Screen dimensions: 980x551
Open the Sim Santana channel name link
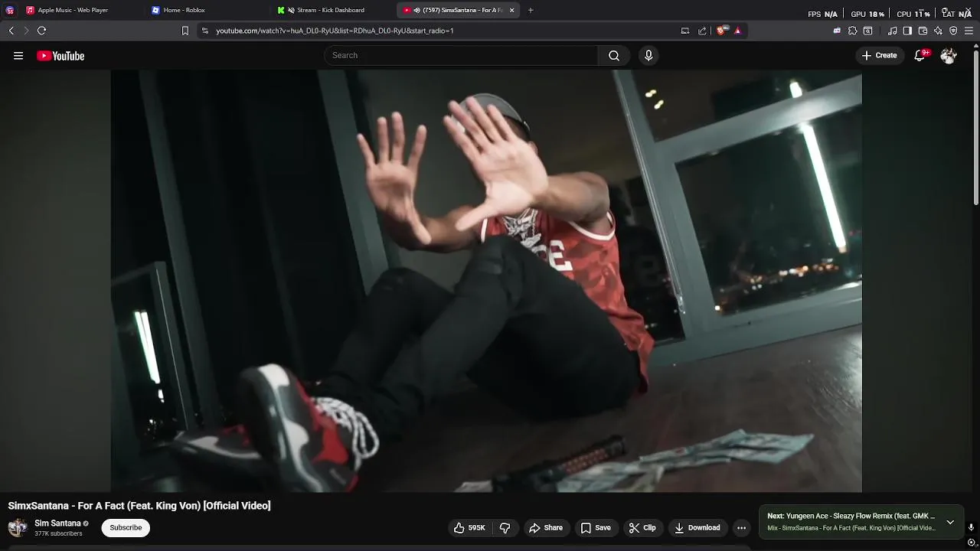57,523
